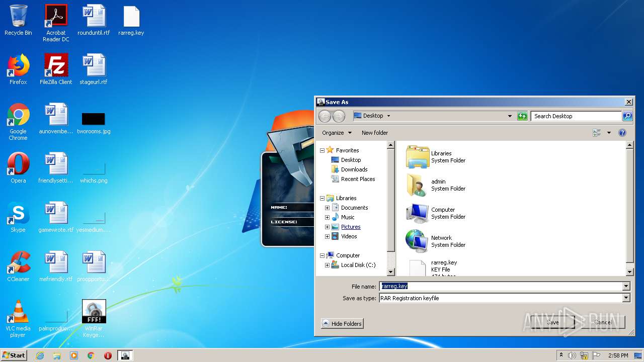This screenshot has height=362, width=644.
Task: Click the Search Desktop input field
Action: tap(576, 116)
